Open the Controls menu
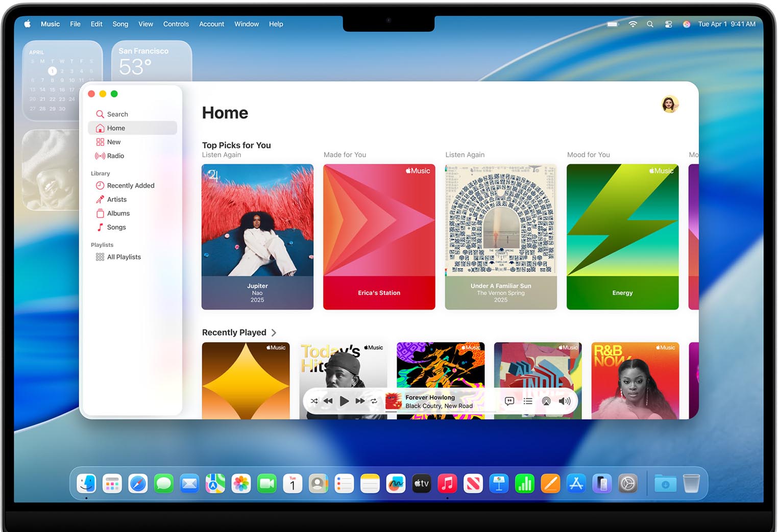The width and height of the screenshot is (778, 532). point(176,24)
